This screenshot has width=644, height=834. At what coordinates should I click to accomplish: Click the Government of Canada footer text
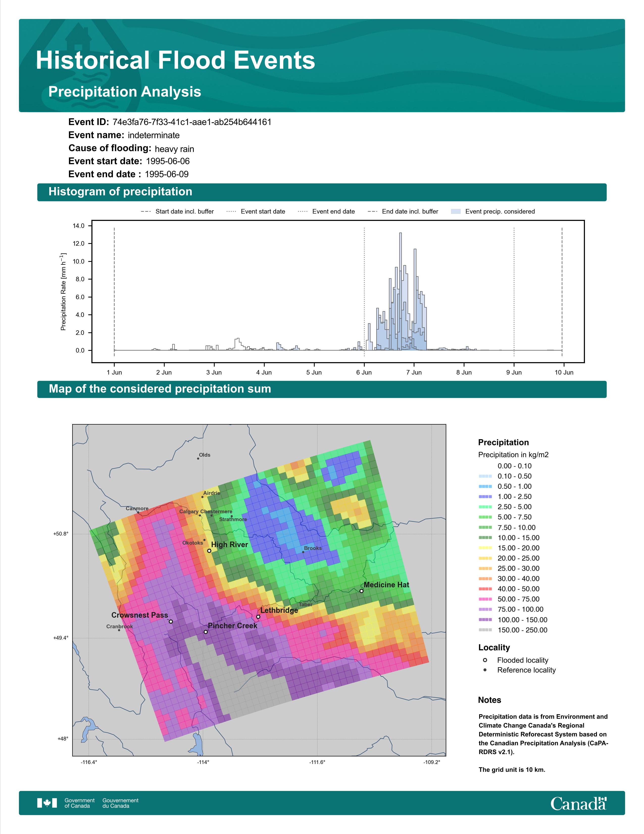79,803
